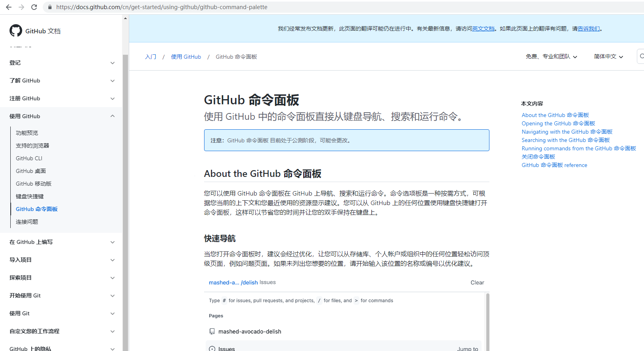This screenshot has height=351, width=644.
Task: Click the 入门 breadcrumb link
Action: [x=151, y=57]
